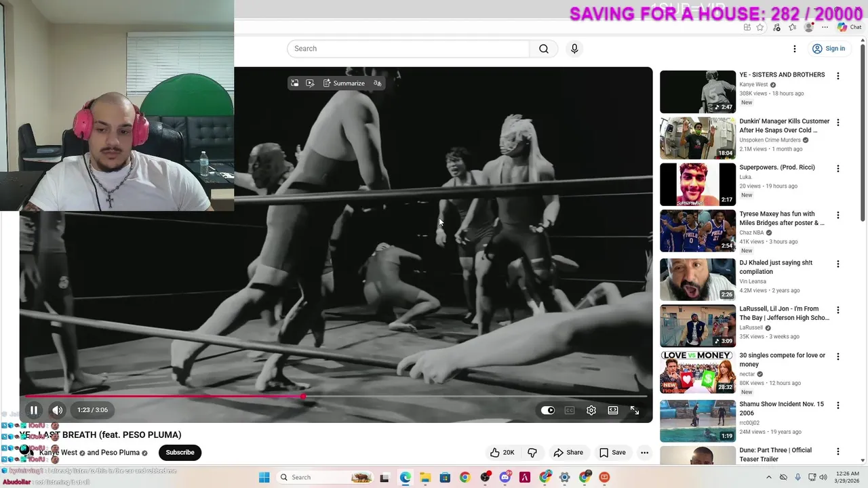The width and height of the screenshot is (868, 488).
Task: Open Discord from the taskbar
Action: 505,477
